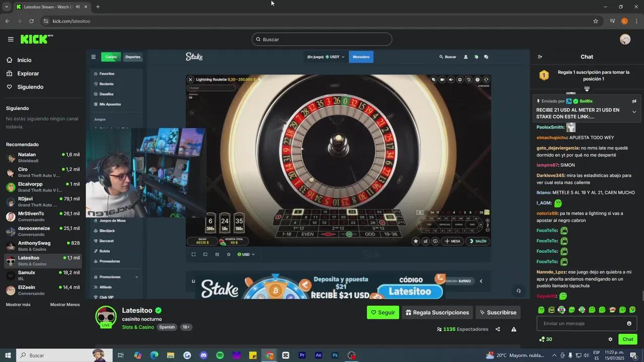Screen dimensions: 644x362
Task: Open Samulx recommended channel
Action: (x=43, y=275)
